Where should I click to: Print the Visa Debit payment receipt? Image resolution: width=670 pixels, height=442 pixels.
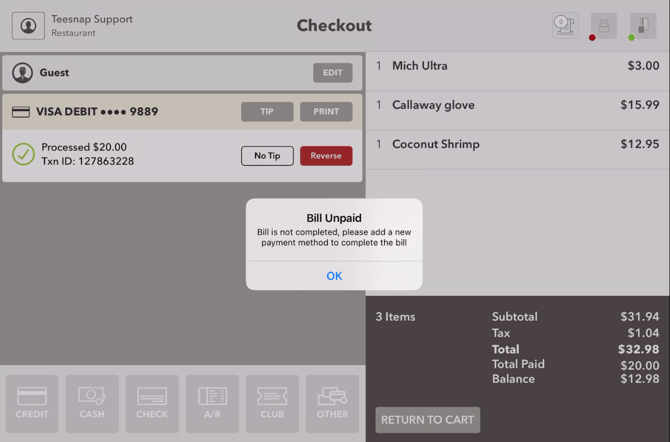326,112
